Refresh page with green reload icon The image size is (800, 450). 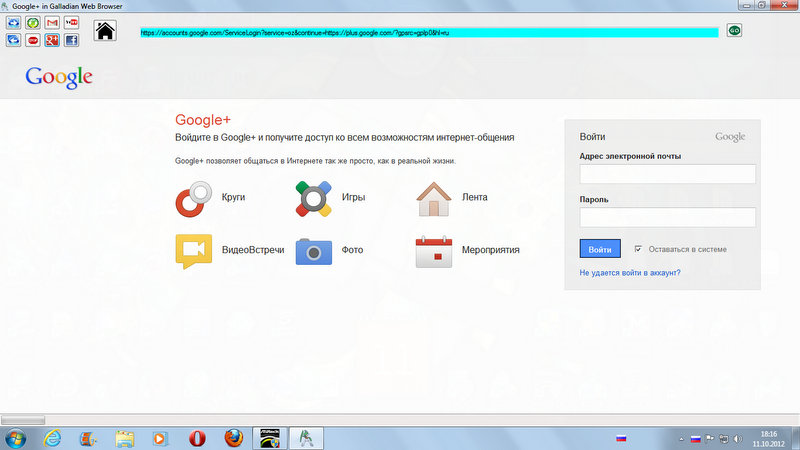33,22
